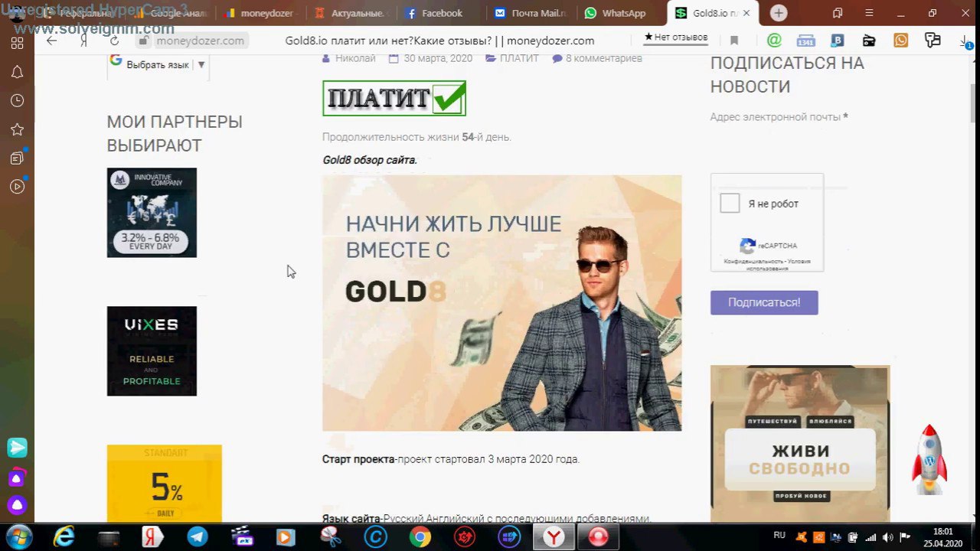Open browser hamburger menu
The image size is (980, 551).
pos(869,13)
